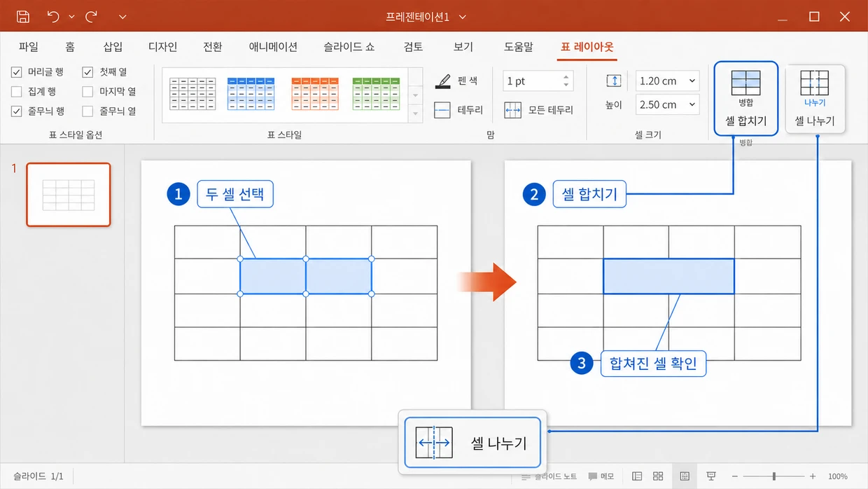The image size is (868, 489).
Task: Open the 1.20 cm height dropdown
Action: [x=692, y=81]
